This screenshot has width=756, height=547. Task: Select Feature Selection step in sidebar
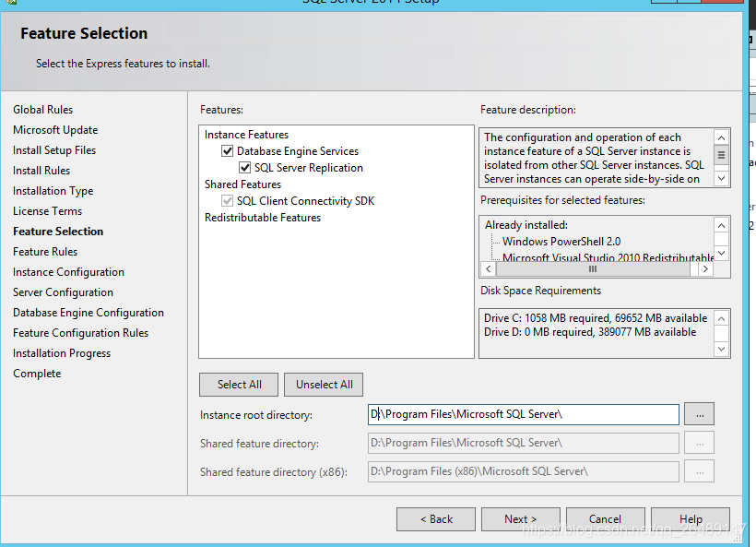58,232
